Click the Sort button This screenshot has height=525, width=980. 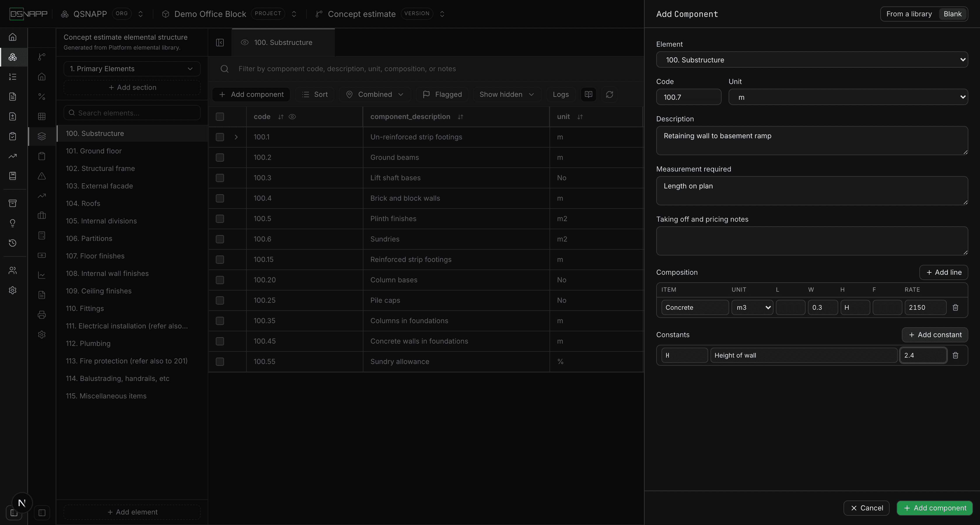(x=315, y=94)
